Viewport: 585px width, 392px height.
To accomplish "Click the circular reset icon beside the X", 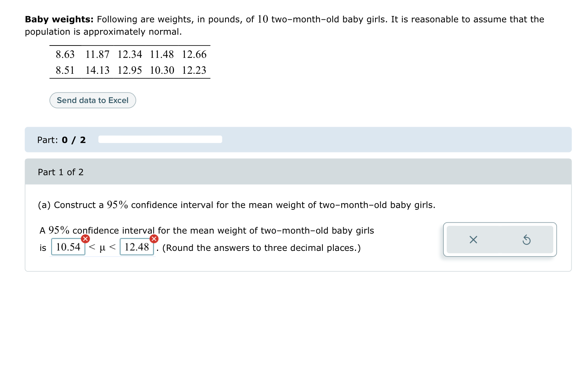I will 526,240.
